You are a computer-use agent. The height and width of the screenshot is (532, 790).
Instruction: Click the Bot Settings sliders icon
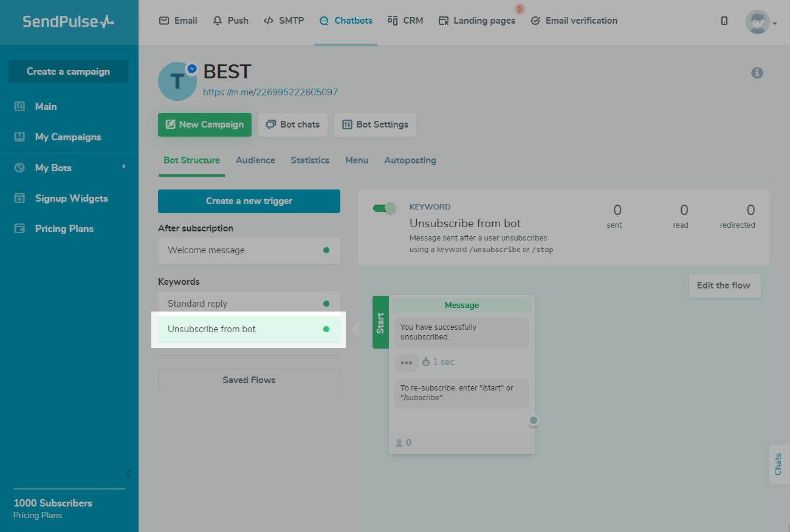(x=347, y=124)
